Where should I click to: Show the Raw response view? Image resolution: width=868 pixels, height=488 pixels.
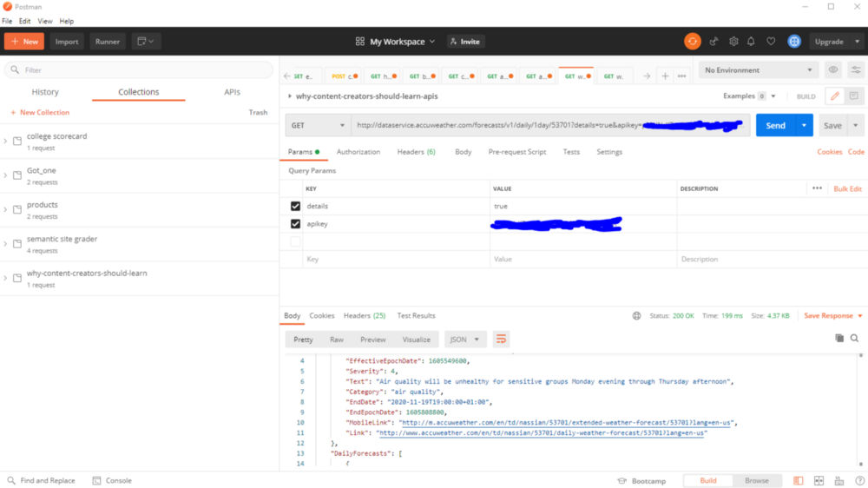(337, 340)
